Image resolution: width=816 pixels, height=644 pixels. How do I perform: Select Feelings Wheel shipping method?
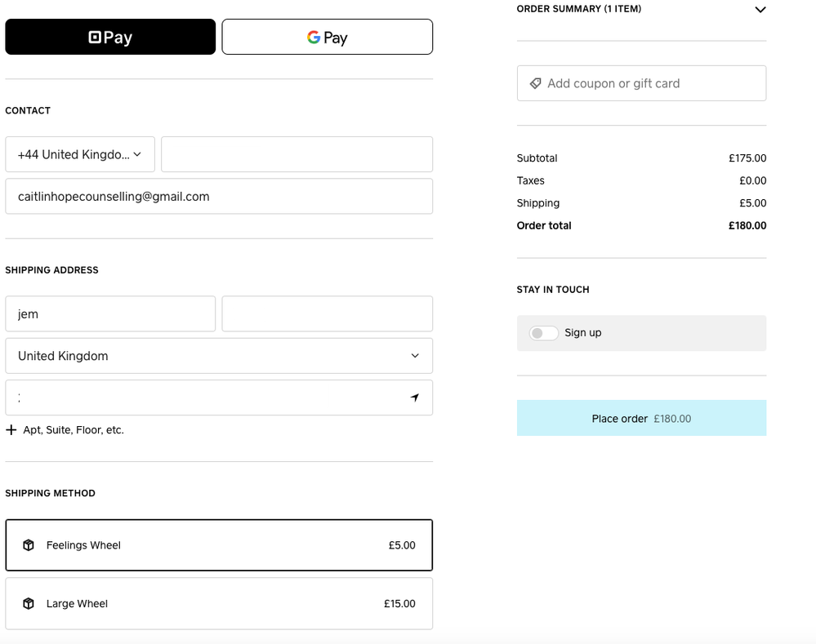click(x=219, y=545)
